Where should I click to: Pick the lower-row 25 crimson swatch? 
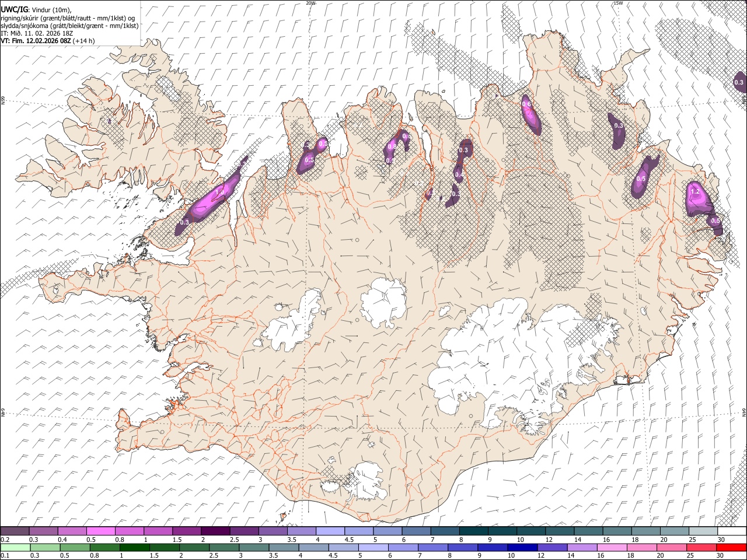(x=701, y=547)
